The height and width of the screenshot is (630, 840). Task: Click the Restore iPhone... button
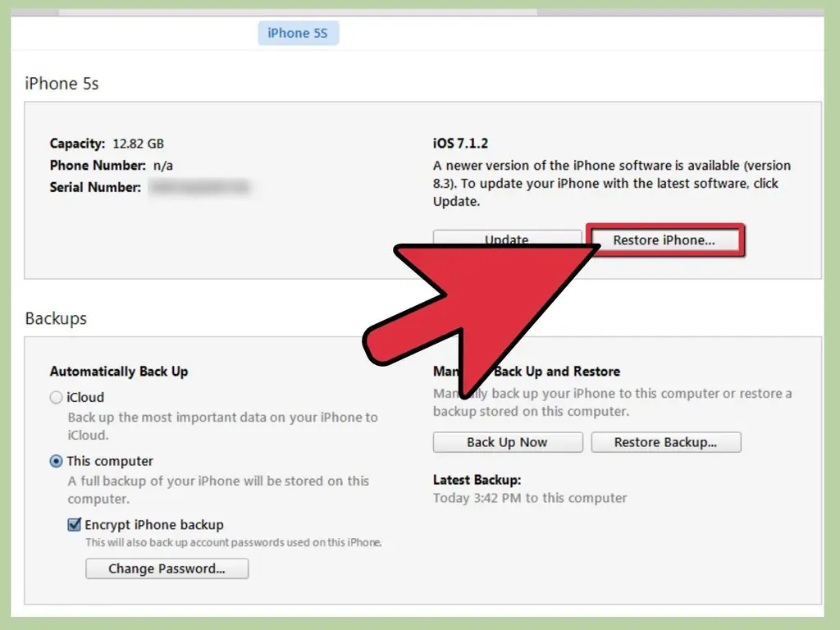point(664,240)
